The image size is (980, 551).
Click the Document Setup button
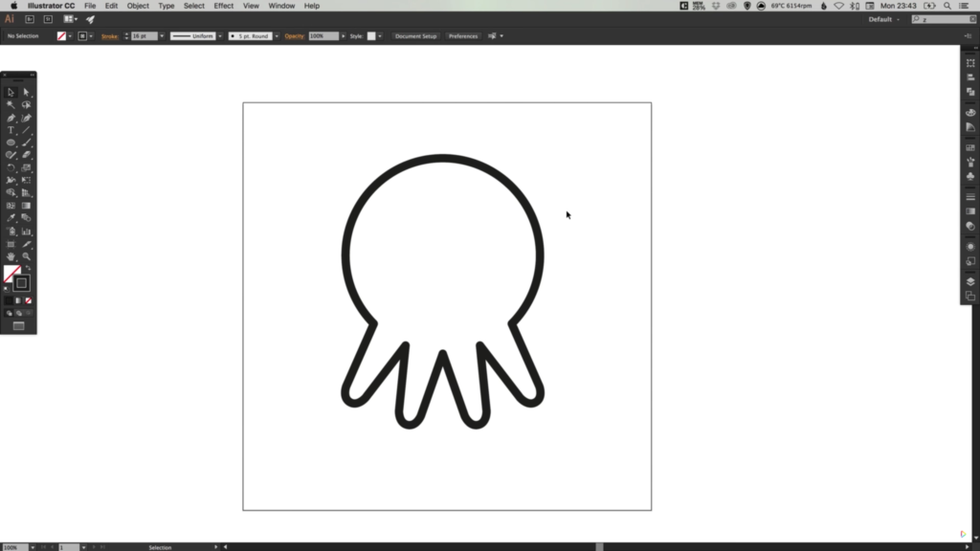tap(415, 36)
